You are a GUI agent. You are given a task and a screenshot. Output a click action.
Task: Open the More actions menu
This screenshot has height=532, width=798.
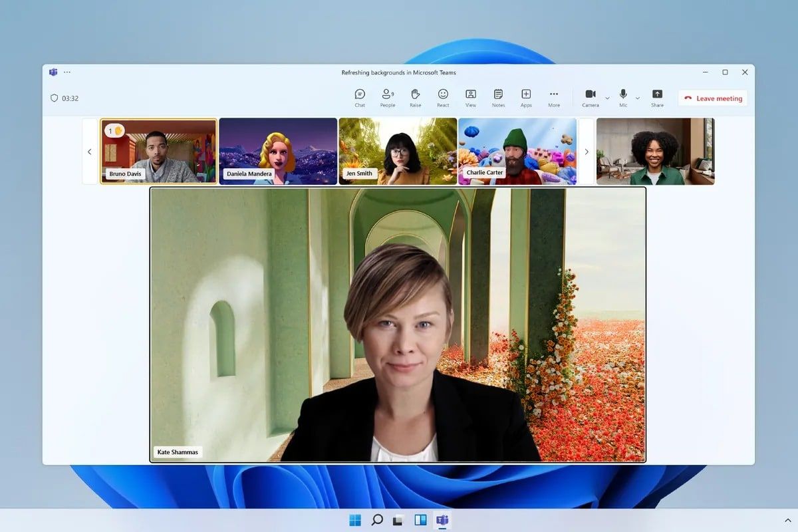554,98
